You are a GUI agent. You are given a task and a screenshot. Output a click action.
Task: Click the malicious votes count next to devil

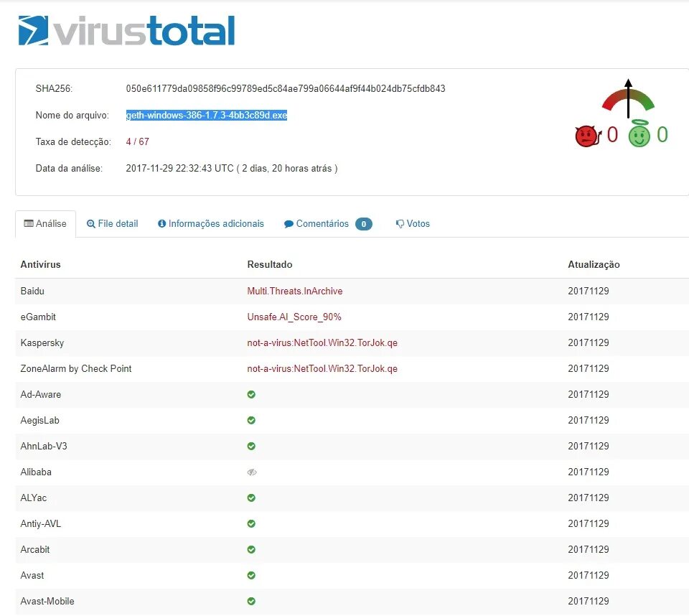612,134
